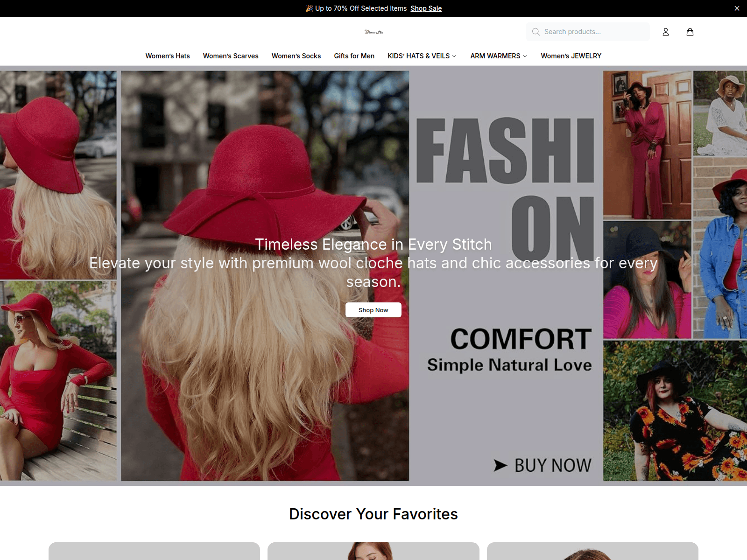Open the third favorites product card

[x=592, y=551]
